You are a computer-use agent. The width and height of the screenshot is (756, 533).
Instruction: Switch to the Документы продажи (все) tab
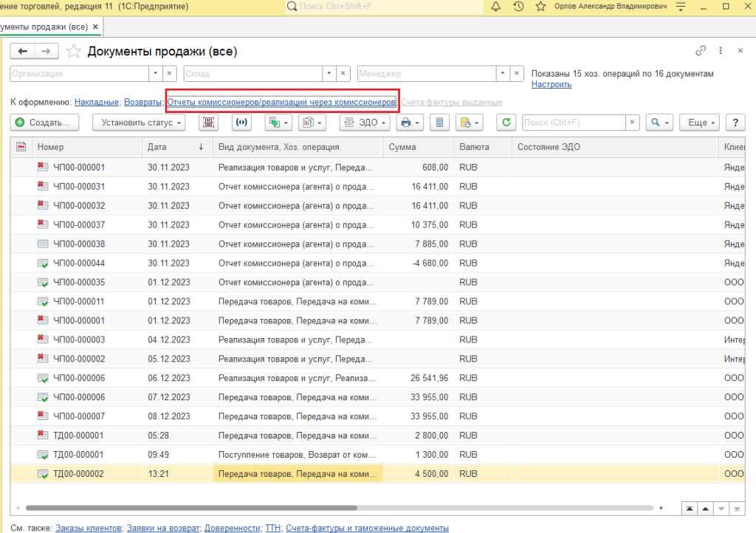coord(44,27)
